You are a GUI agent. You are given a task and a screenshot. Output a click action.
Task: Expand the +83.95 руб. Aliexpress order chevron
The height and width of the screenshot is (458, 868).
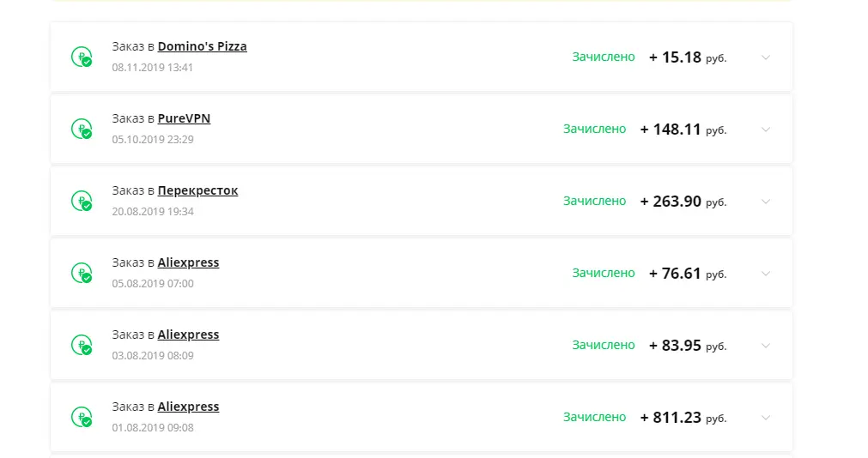(766, 346)
